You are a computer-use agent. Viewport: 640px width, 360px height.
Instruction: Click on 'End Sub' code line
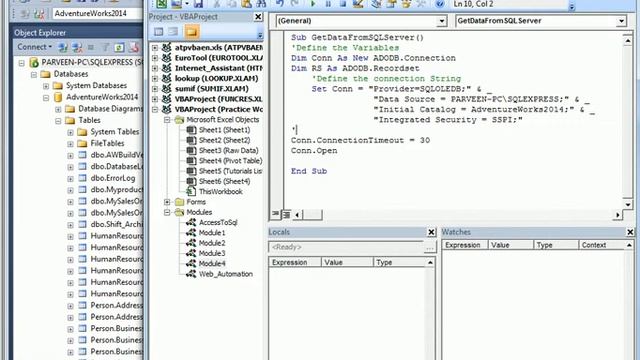point(309,171)
